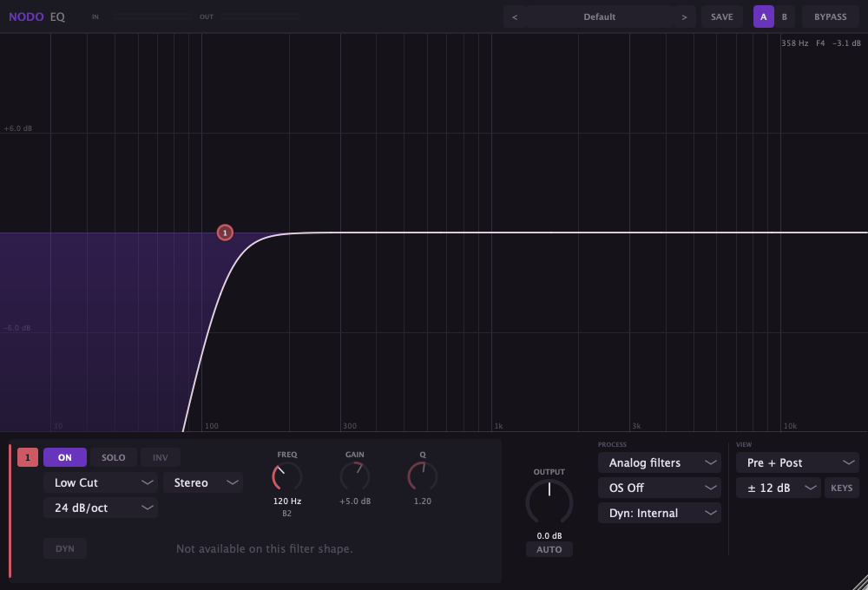Turn band 1 off with ON button

(65, 457)
